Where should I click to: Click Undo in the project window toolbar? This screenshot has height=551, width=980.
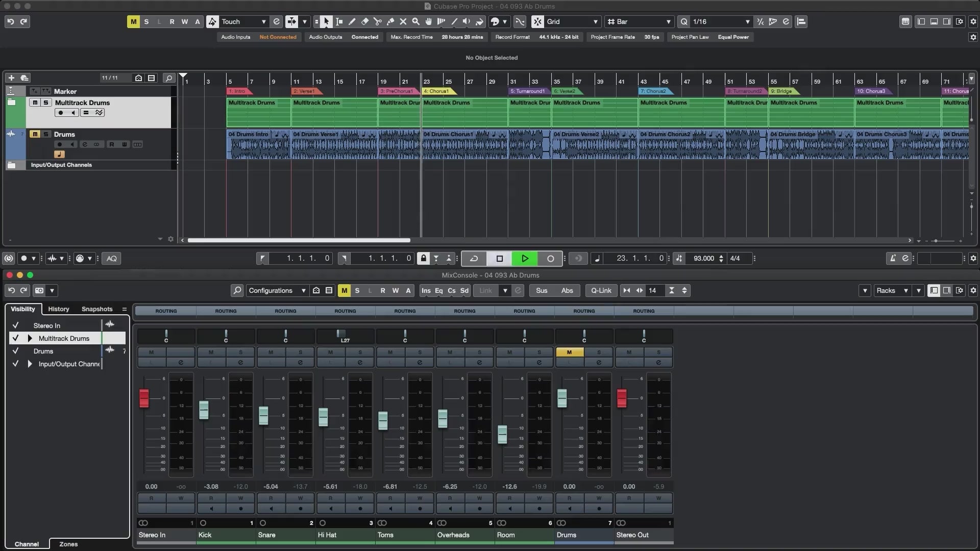click(10, 21)
